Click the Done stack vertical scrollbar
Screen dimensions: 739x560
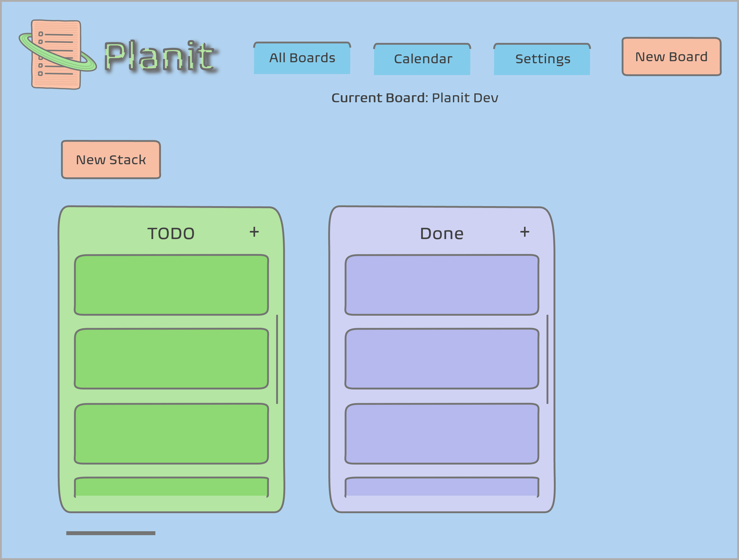[547, 359]
